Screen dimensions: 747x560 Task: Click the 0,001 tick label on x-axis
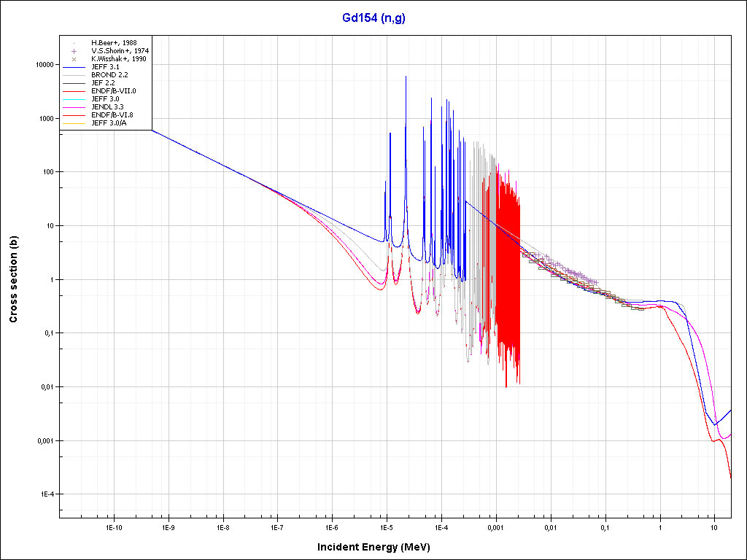pyautogui.click(x=495, y=526)
